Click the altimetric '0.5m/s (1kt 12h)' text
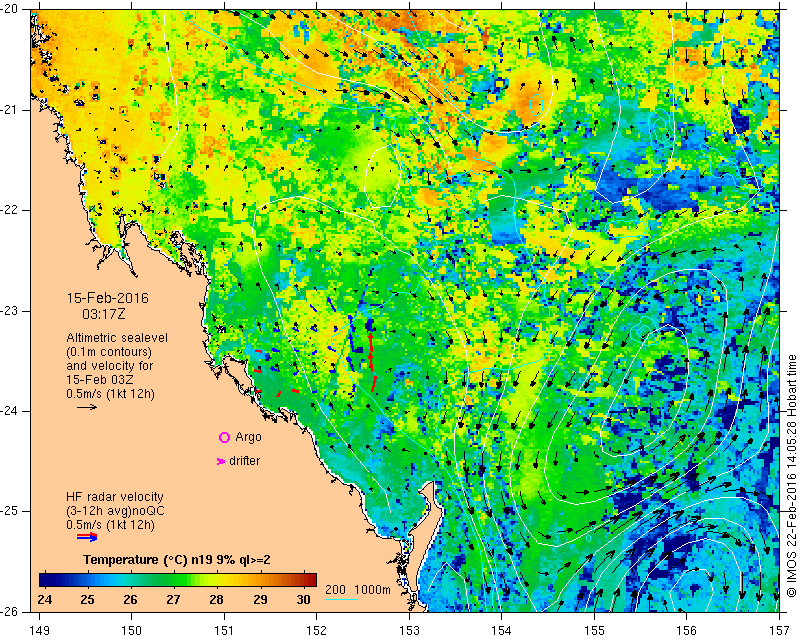This screenshot has width=800, height=640. coord(110,393)
